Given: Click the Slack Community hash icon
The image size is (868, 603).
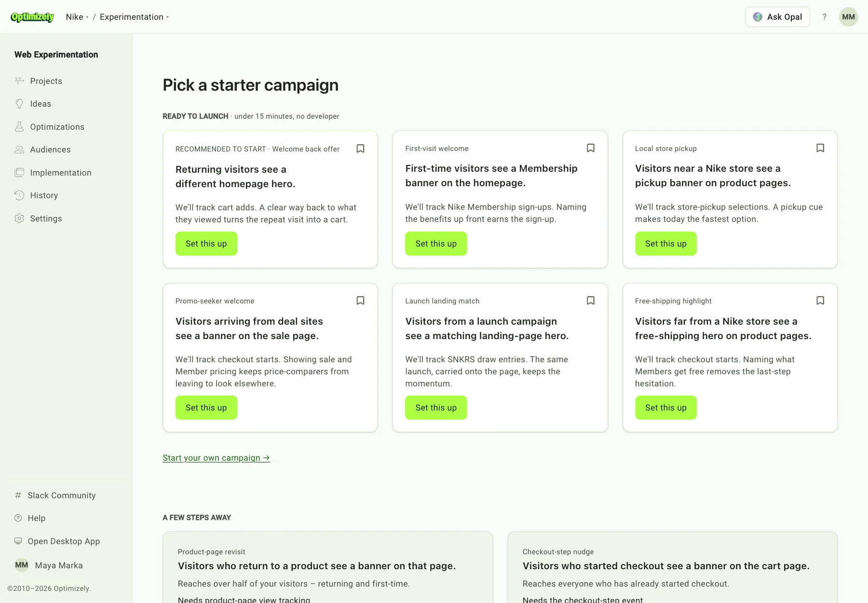Looking at the screenshot, I should point(18,495).
